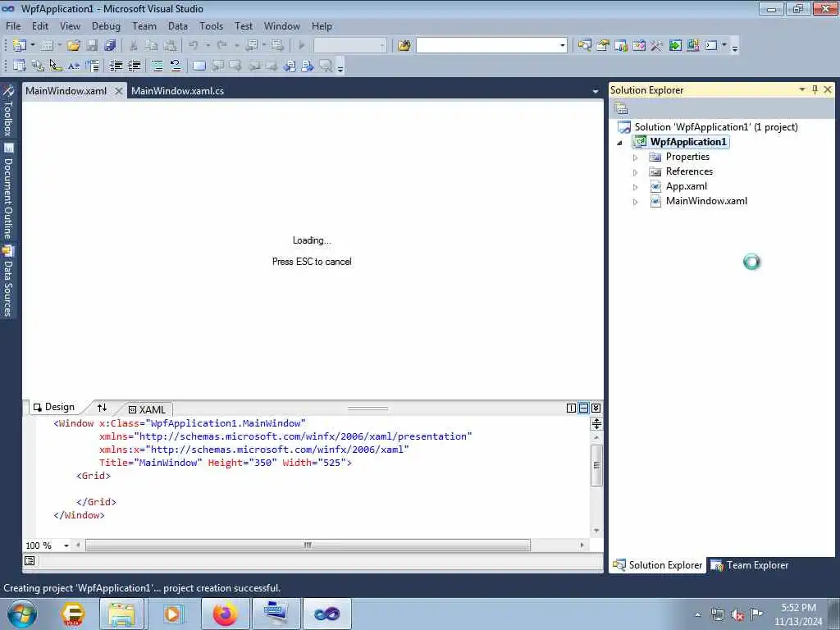Open the Toolbox side panel

(x=8, y=111)
